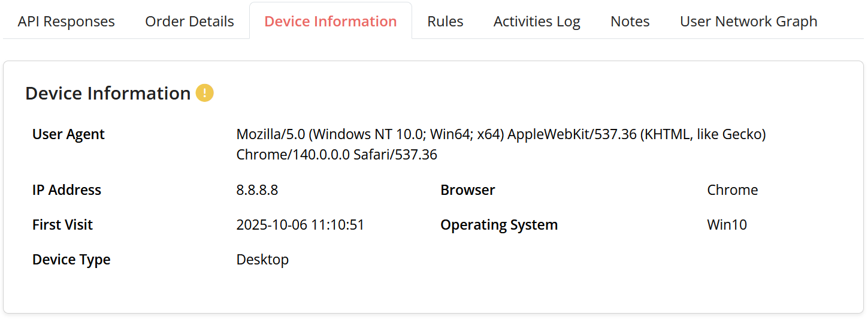Click the Operating System field label
Screen dimensions: 868x319
498,225
